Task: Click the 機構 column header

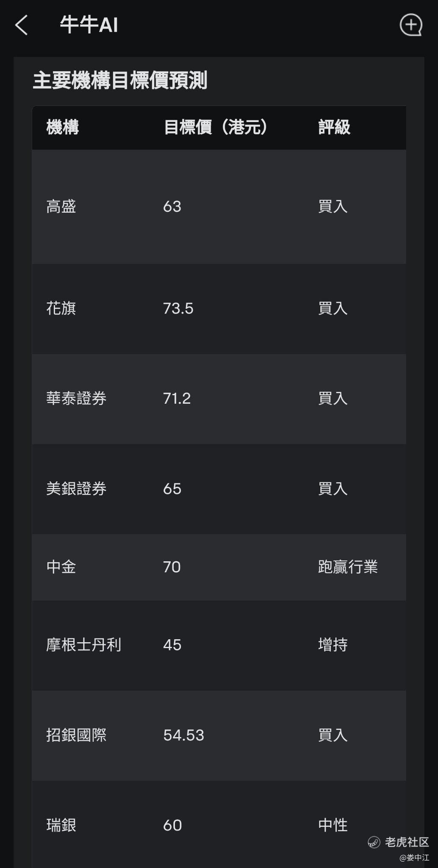Action: pyautogui.click(x=63, y=127)
